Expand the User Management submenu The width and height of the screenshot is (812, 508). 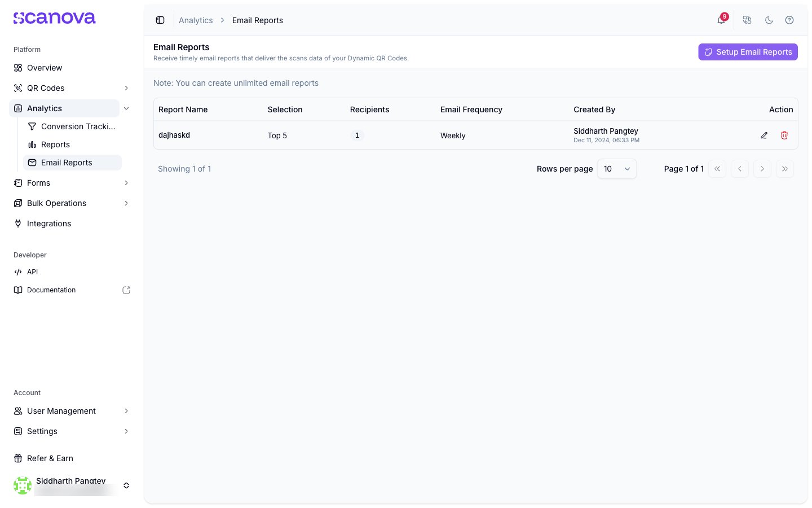pos(126,411)
